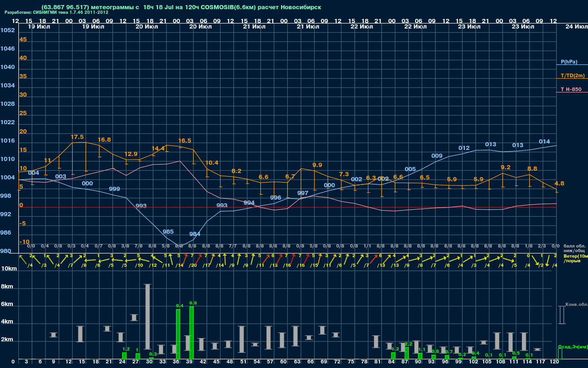Click the tall grey cloud bar above hour 30
Image resolution: width=588 pixels, height=368 pixels.
click(148, 317)
